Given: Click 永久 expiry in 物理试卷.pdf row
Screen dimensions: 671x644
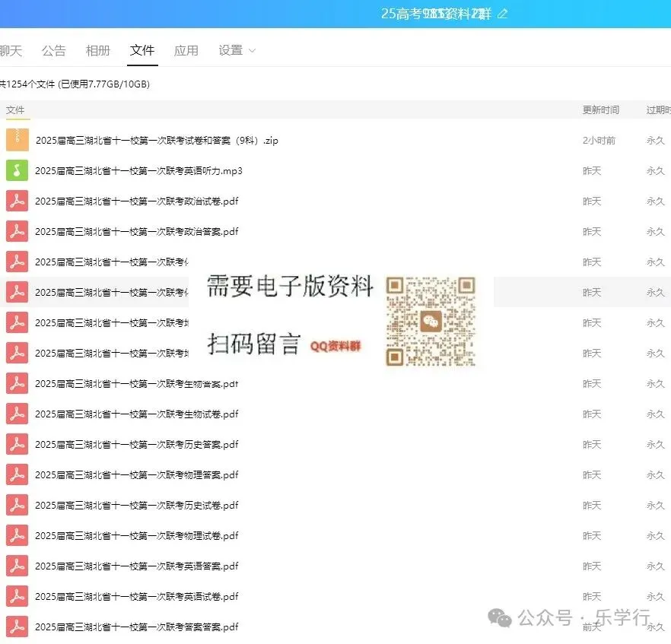Looking at the screenshot, I should (655, 535).
